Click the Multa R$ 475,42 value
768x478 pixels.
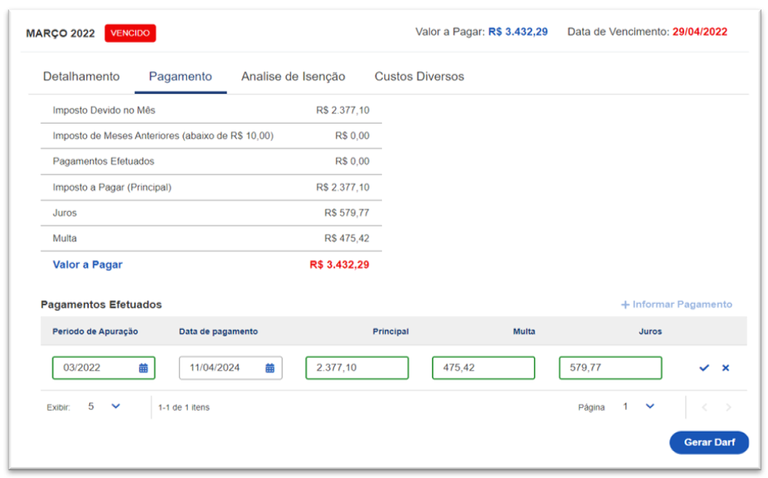pos(347,239)
